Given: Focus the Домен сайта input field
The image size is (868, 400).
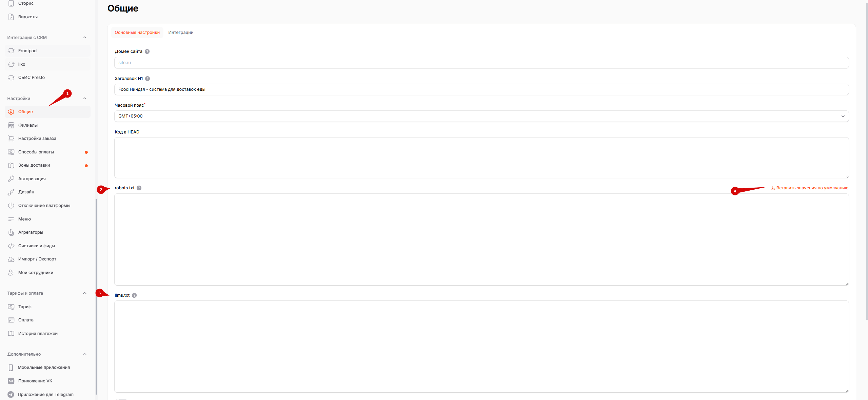Looking at the screenshot, I should click(481, 63).
